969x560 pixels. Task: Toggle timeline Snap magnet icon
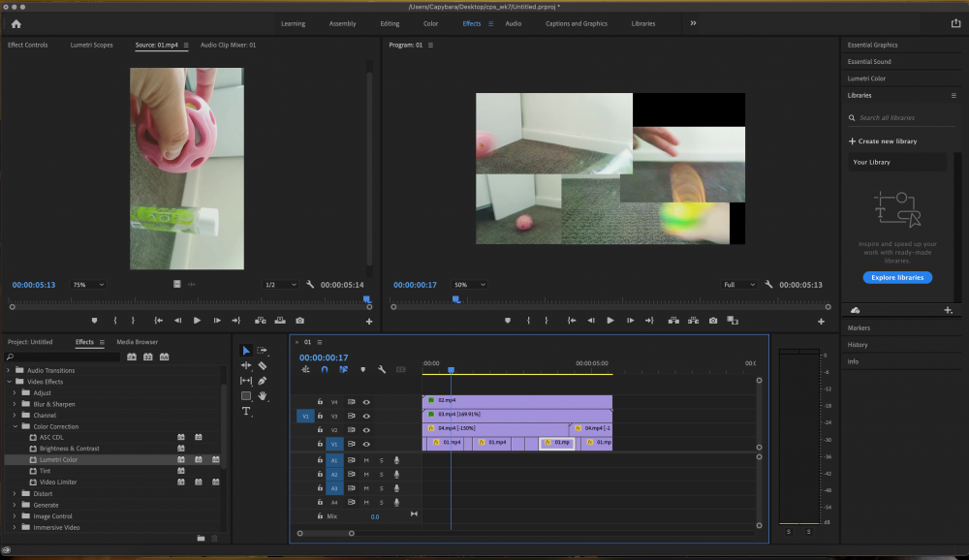[x=325, y=369]
